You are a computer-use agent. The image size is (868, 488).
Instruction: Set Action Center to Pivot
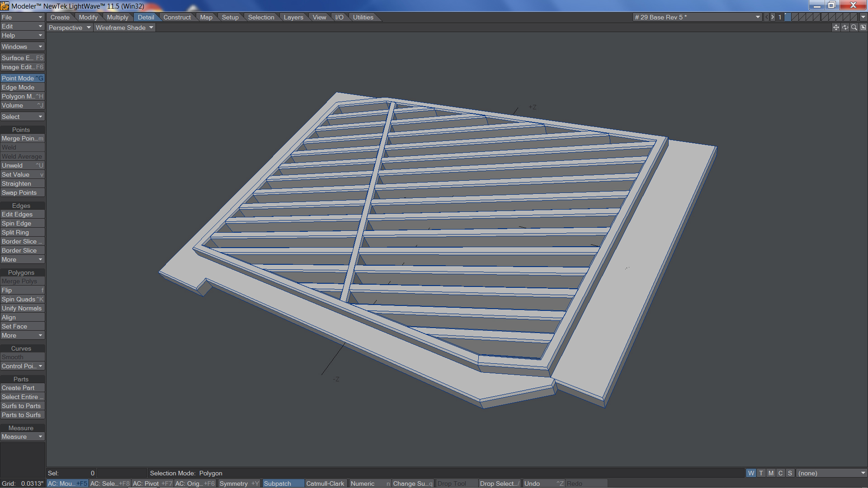152,483
